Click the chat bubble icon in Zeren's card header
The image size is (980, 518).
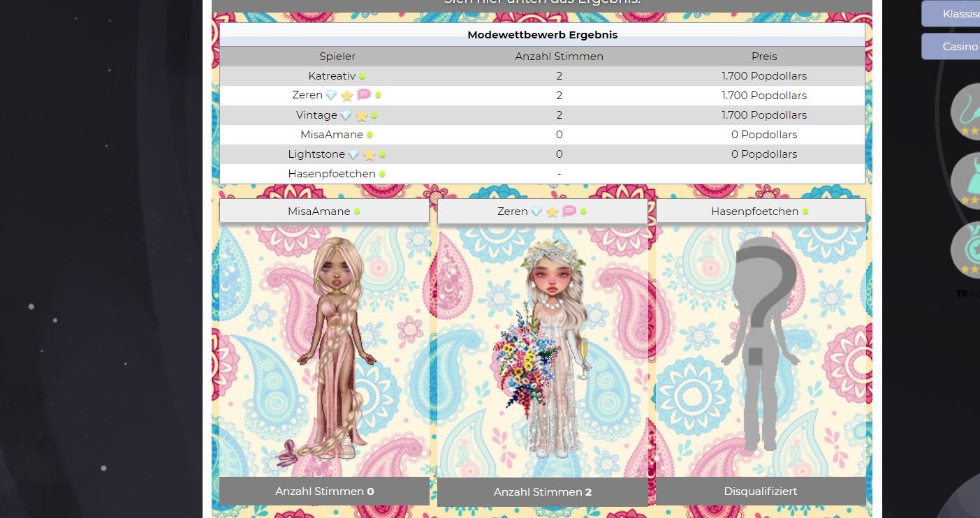pyautogui.click(x=569, y=211)
